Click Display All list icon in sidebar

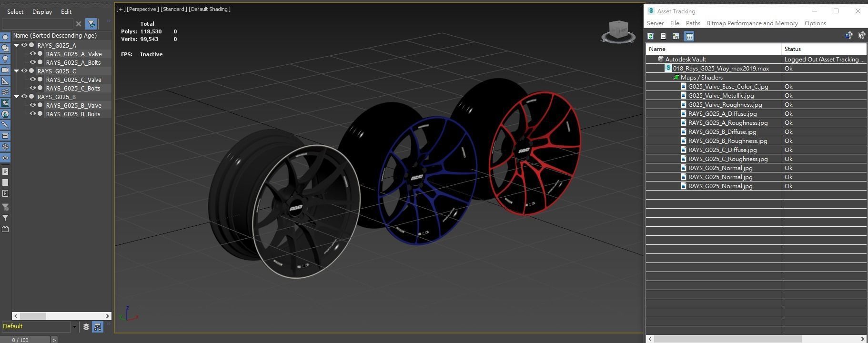click(5, 171)
